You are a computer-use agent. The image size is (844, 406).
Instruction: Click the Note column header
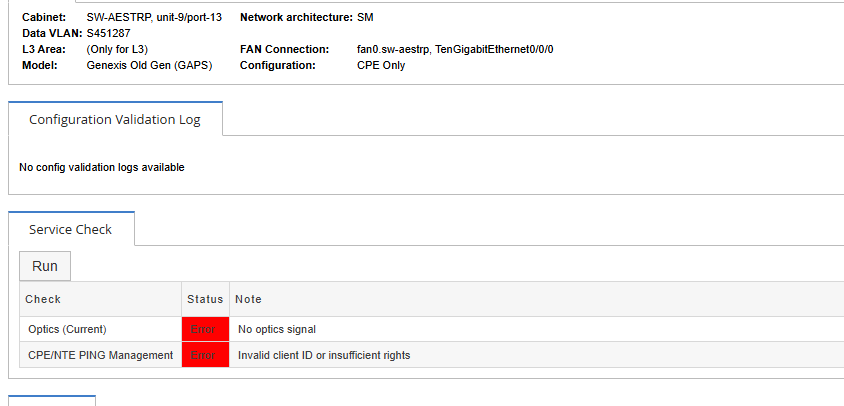point(248,299)
